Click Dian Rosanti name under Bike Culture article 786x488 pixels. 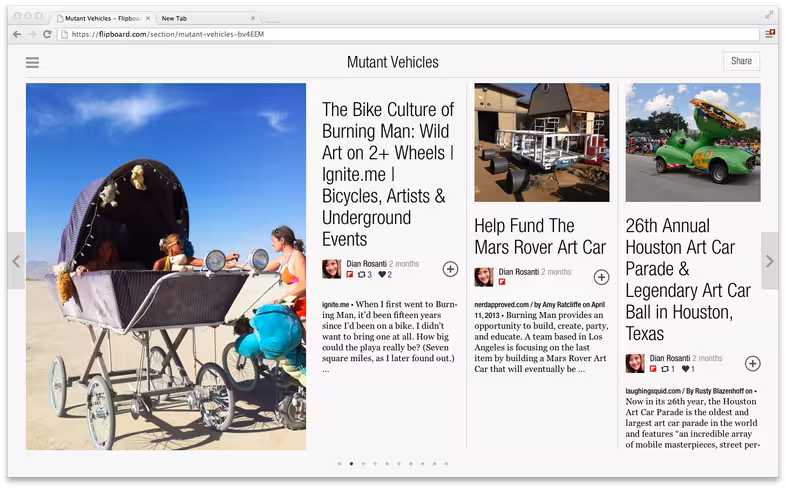coord(366,264)
